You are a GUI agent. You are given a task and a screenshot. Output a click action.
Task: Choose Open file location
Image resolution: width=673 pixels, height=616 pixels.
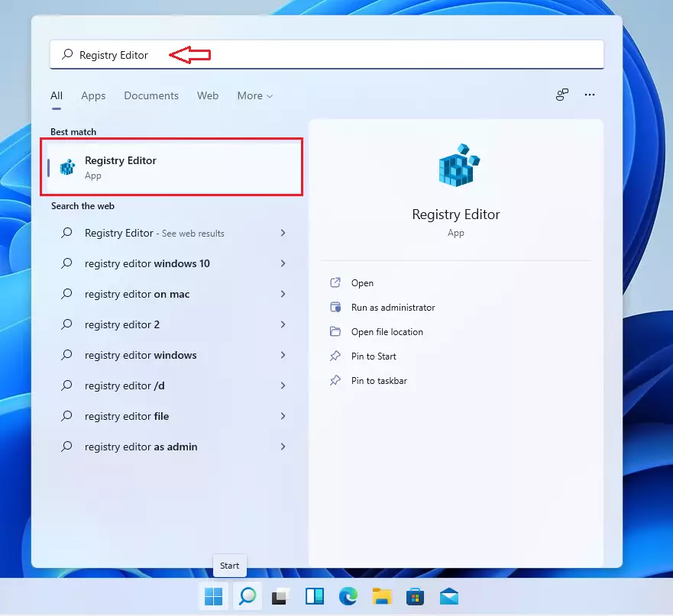pyautogui.click(x=387, y=332)
